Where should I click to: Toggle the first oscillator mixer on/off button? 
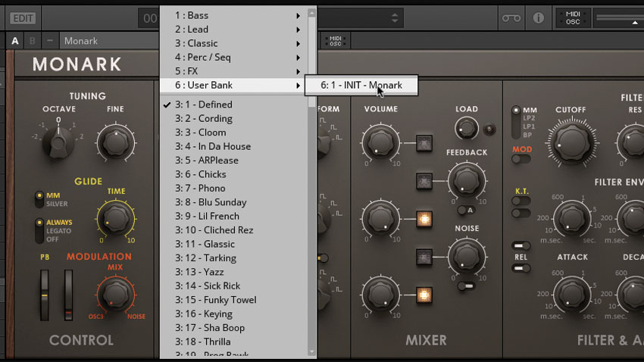pos(424,143)
